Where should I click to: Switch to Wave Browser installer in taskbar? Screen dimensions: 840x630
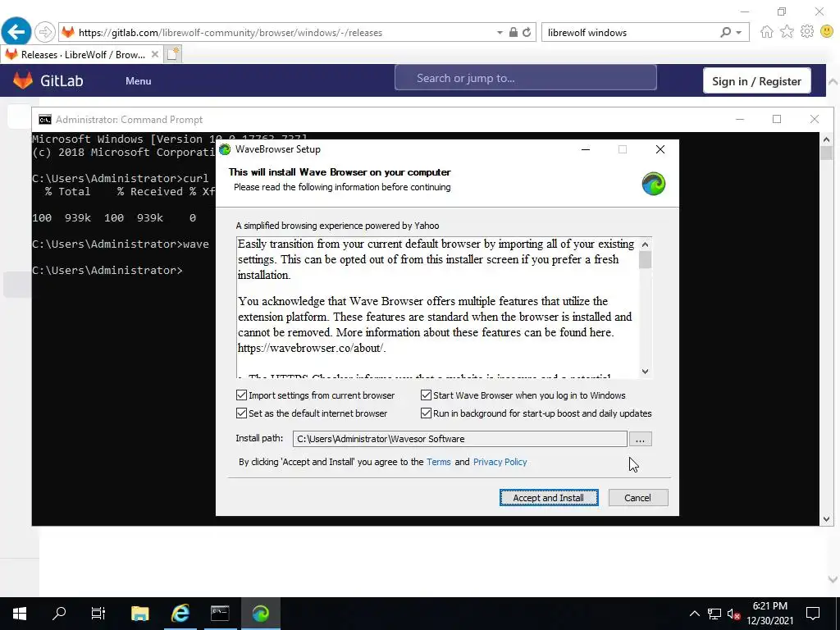point(260,614)
